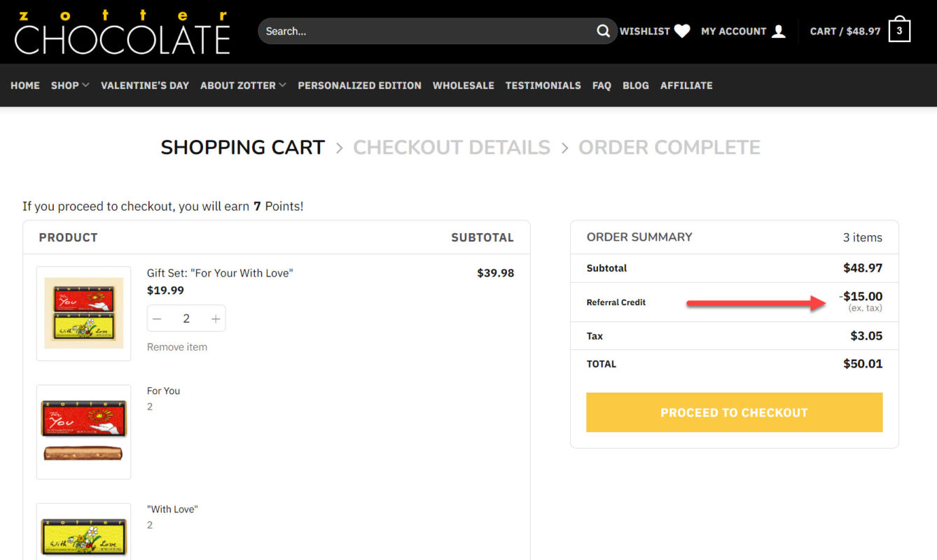Image resolution: width=937 pixels, height=560 pixels.
Task: Expand the About Zotter dropdown
Action: point(243,85)
